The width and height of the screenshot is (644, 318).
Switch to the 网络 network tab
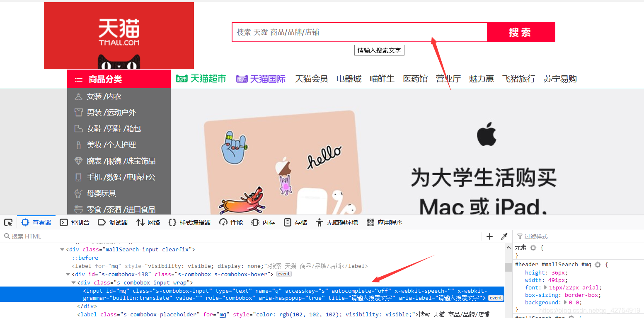point(148,223)
